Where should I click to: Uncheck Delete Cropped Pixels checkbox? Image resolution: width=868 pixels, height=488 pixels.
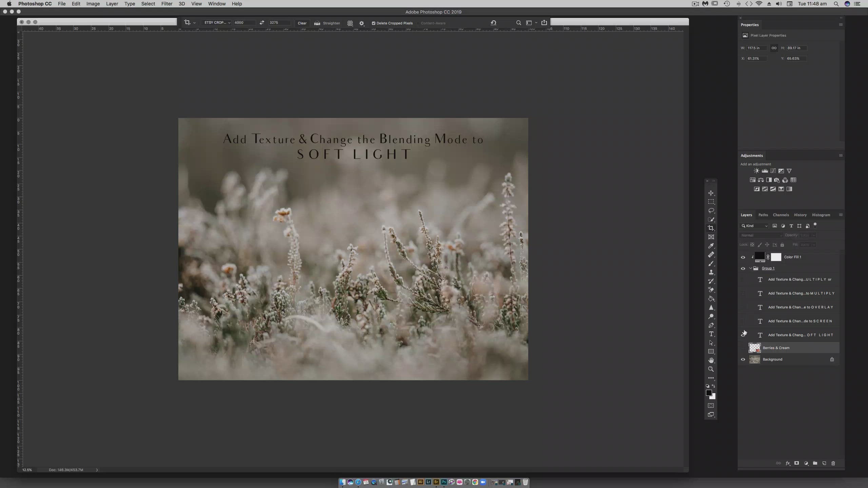[373, 23]
